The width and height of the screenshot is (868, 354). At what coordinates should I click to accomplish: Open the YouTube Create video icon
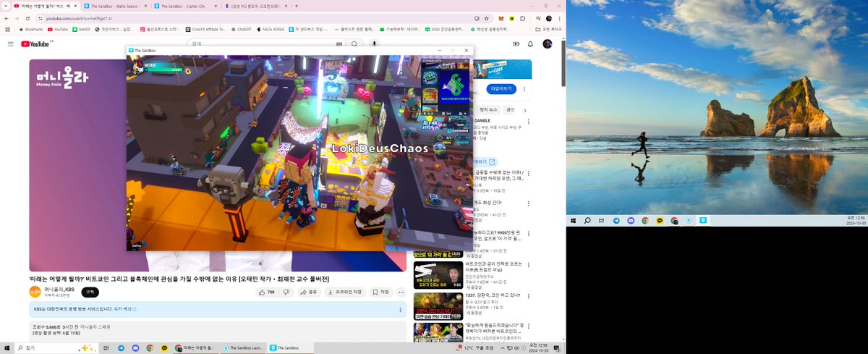click(516, 44)
